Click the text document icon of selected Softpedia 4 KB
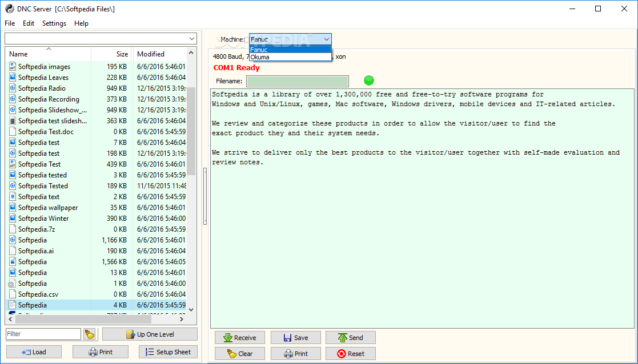The image size is (638, 364). point(12,305)
